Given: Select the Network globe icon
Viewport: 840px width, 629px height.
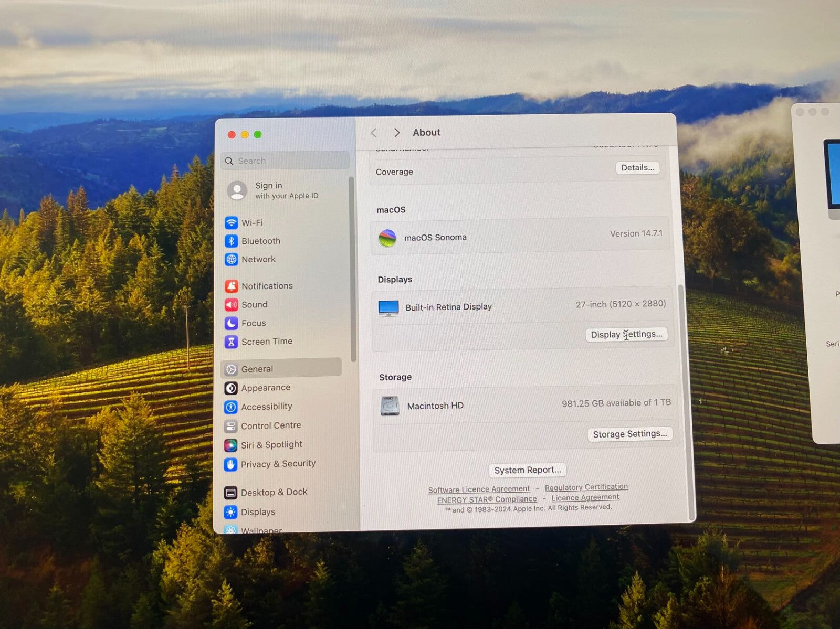Looking at the screenshot, I should pos(231,259).
